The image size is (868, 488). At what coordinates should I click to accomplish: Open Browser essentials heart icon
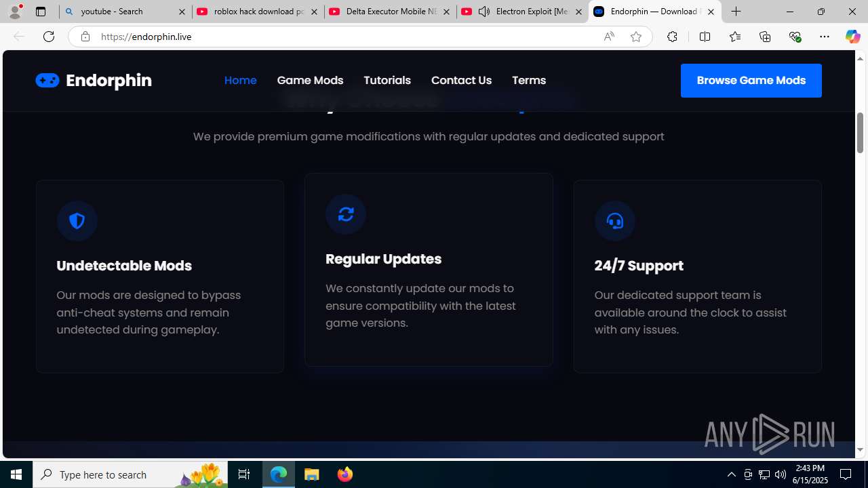tap(795, 37)
